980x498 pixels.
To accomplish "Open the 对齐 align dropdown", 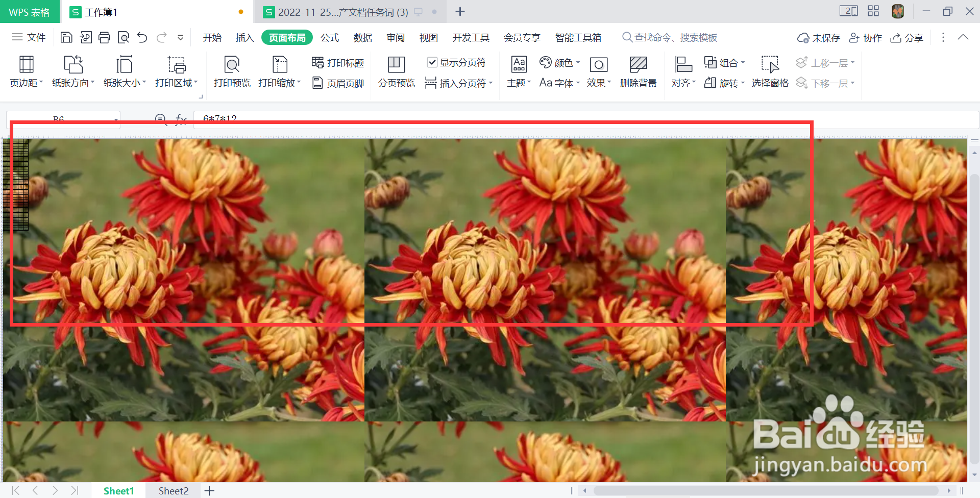I will tap(683, 72).
